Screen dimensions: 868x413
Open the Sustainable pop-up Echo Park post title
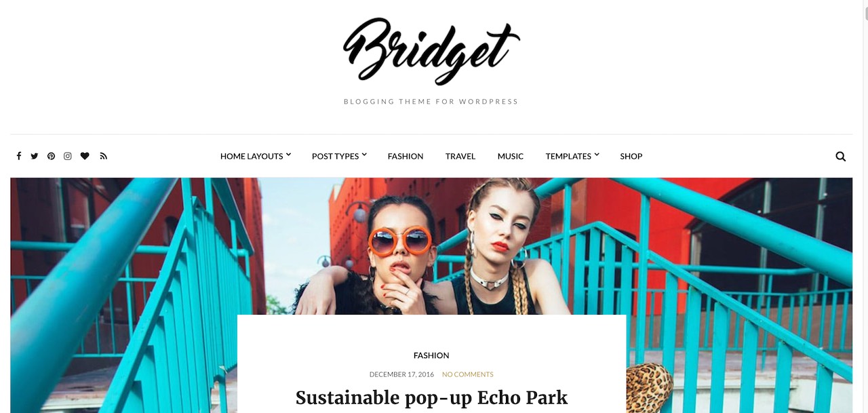(x=431, y=397)
